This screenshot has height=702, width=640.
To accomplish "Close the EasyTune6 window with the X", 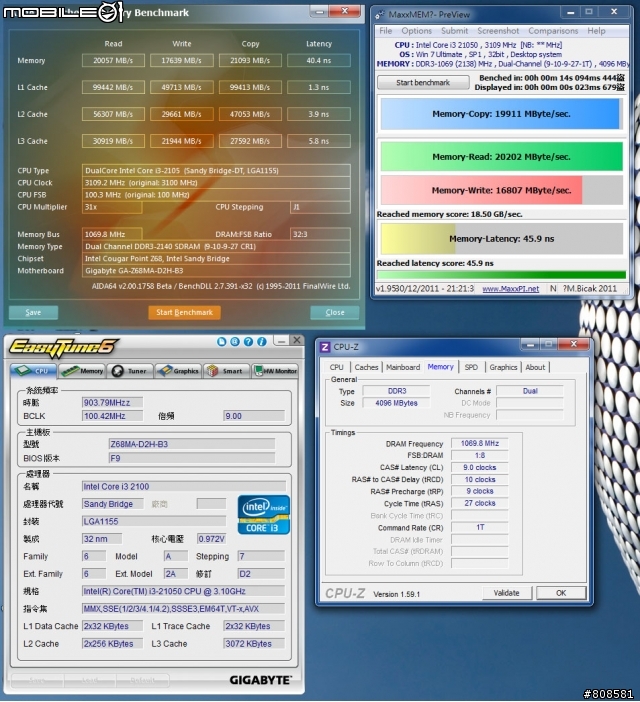I will click(296, 341).
